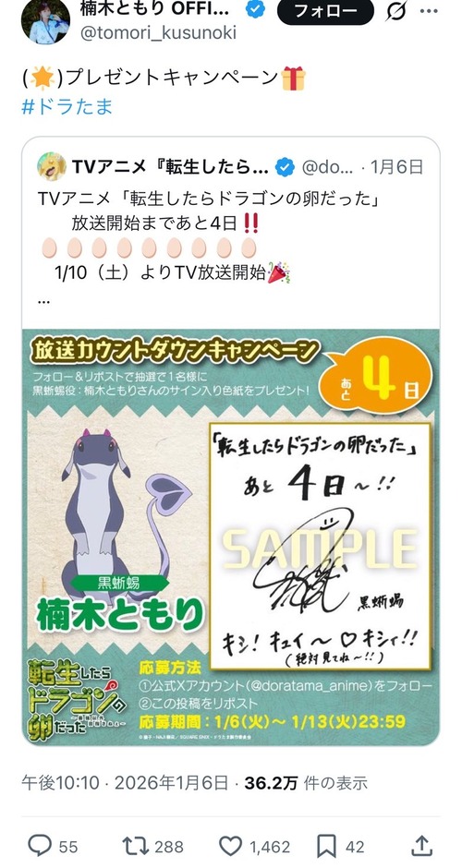Open the #ドラたま hashtag link
Viewport: 462px width, 868px height.
67,106
